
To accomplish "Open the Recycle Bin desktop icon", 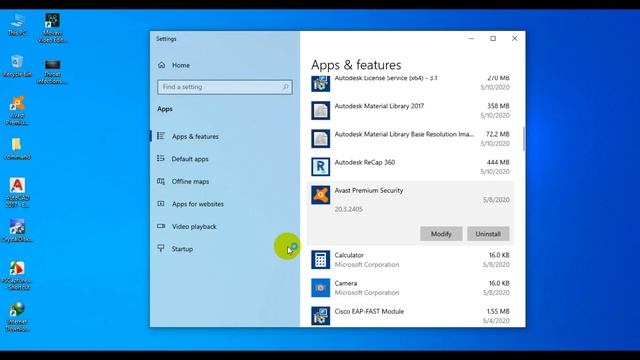I will point(17,66).
